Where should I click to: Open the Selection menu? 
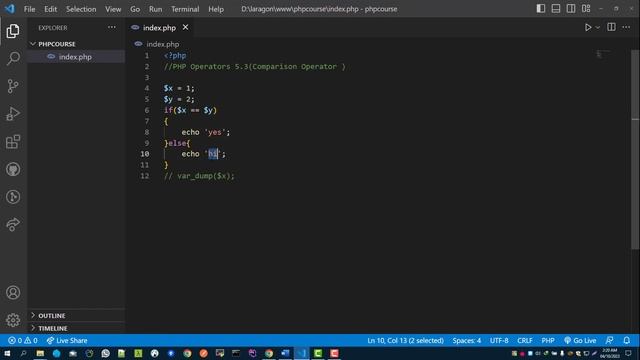[x=81, y=9]
